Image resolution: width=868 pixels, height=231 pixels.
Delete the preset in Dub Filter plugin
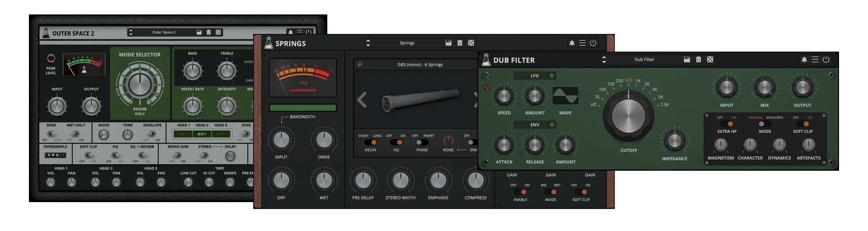pos(698,60)
